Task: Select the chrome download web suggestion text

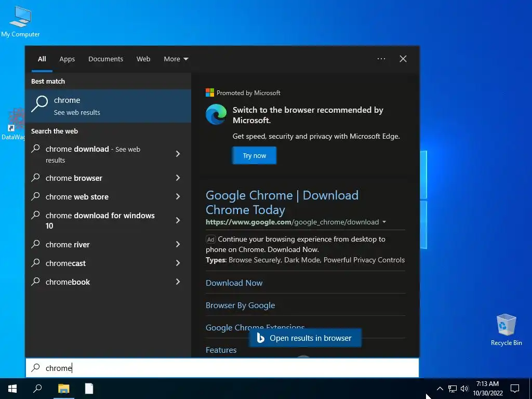Action: 93,154
